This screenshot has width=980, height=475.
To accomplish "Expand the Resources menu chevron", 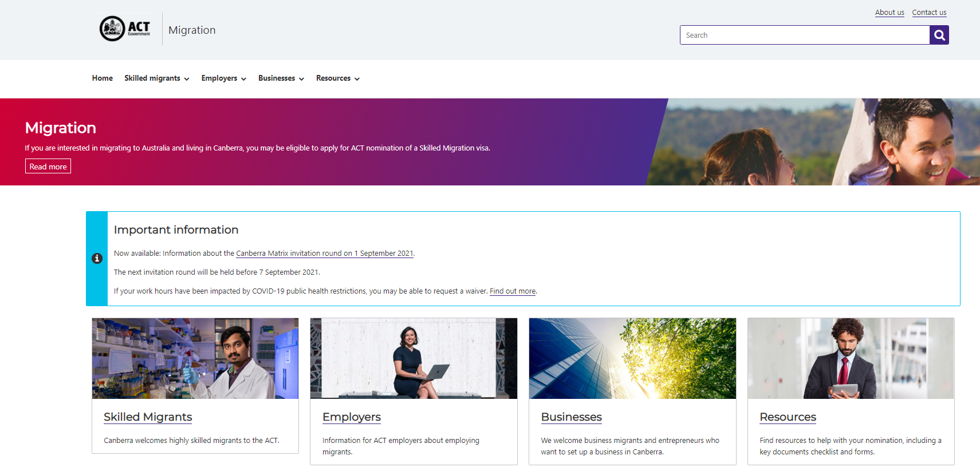I will [x=357, y=79].
